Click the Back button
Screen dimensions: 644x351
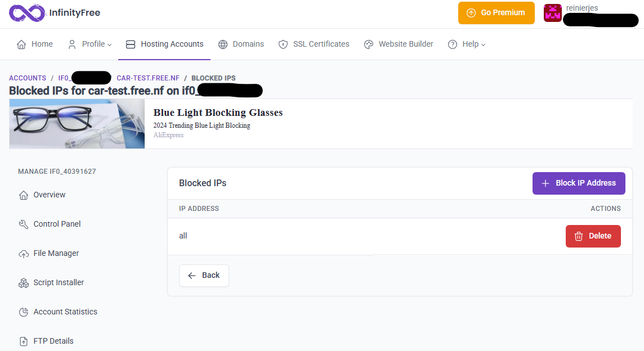[x=204, y=276]
